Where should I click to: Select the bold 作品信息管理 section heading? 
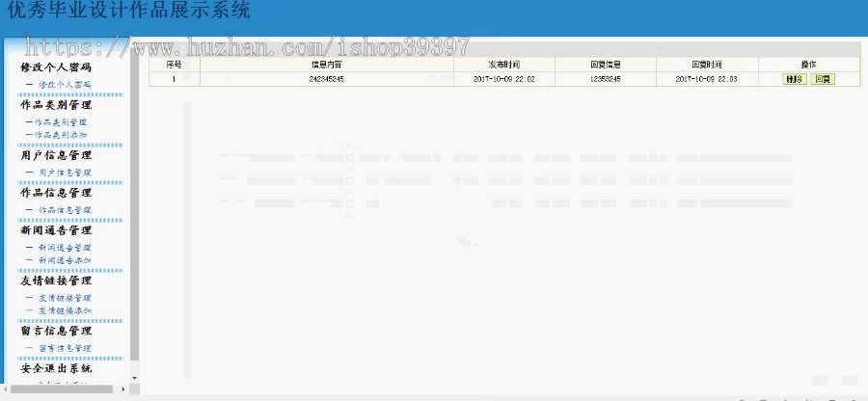point(56,193)
